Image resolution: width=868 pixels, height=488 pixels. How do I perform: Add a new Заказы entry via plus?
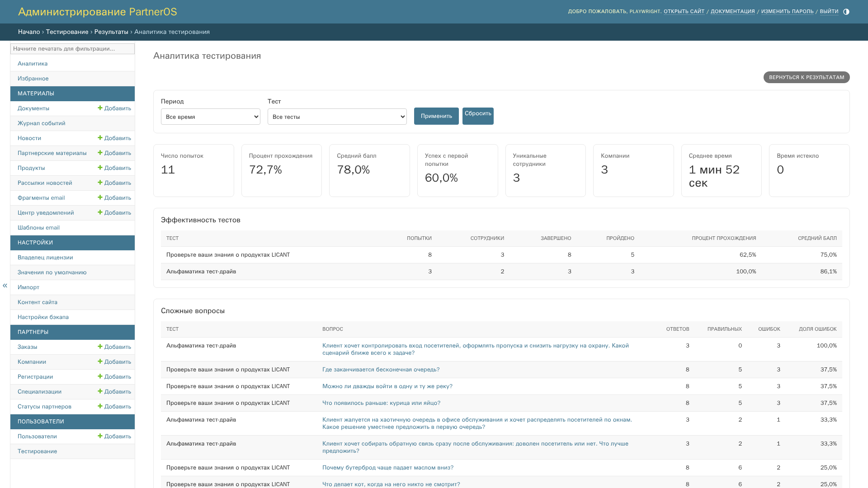[x=114, y=347]
